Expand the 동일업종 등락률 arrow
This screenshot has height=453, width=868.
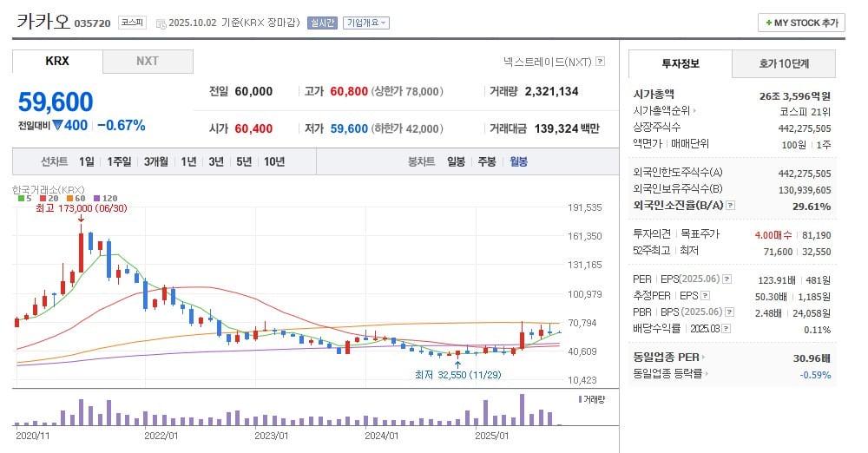(707, 374)
